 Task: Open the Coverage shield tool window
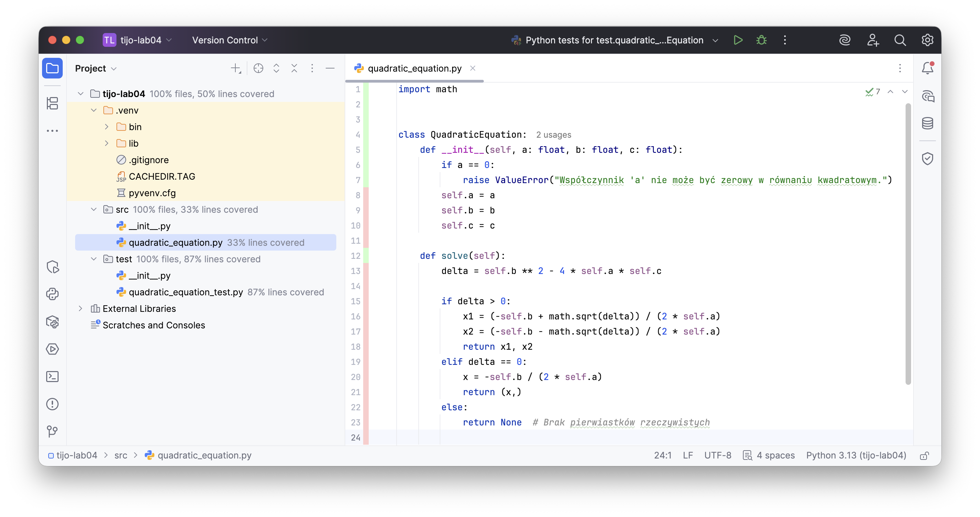[927, 159]
